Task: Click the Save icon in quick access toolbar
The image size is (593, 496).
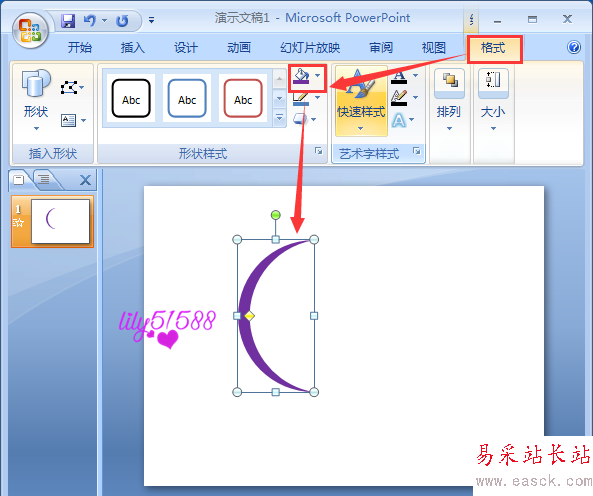Action: tap(68, 21)
